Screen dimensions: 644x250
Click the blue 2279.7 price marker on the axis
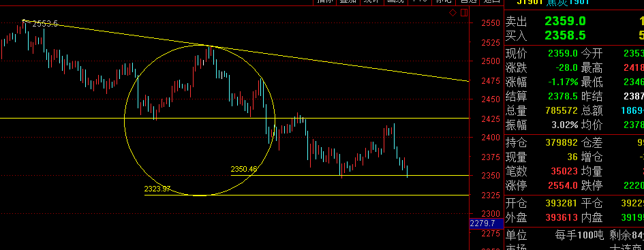point(486,224)
